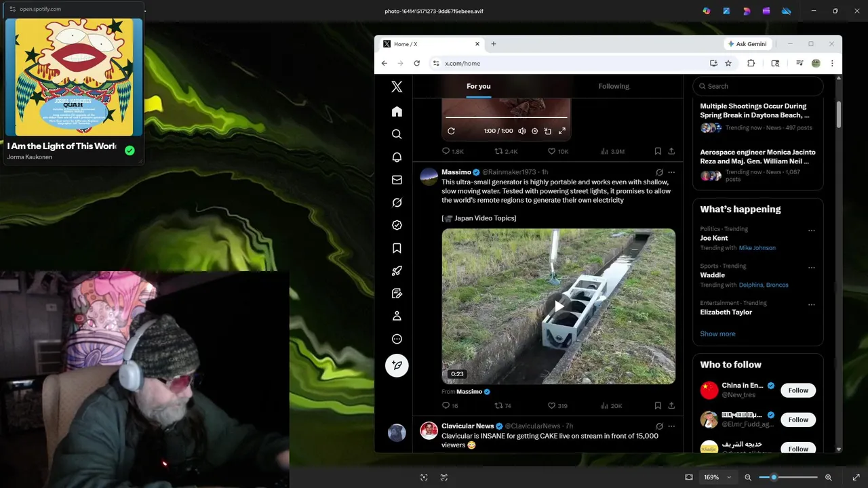Open the More circle menu in X sidebar

tap(397, 339)
